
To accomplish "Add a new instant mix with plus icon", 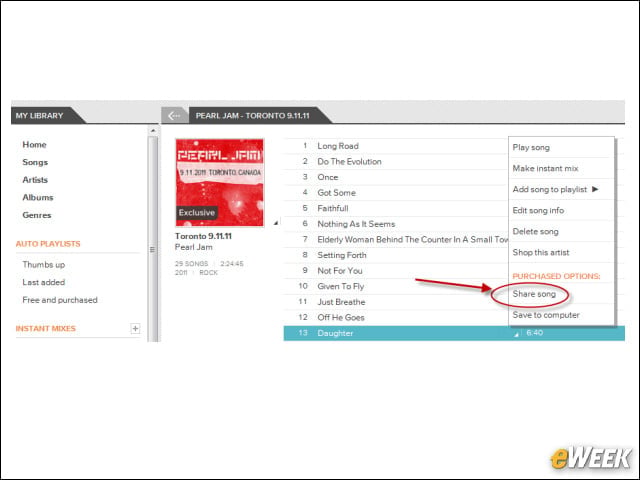I will (135, 328).
